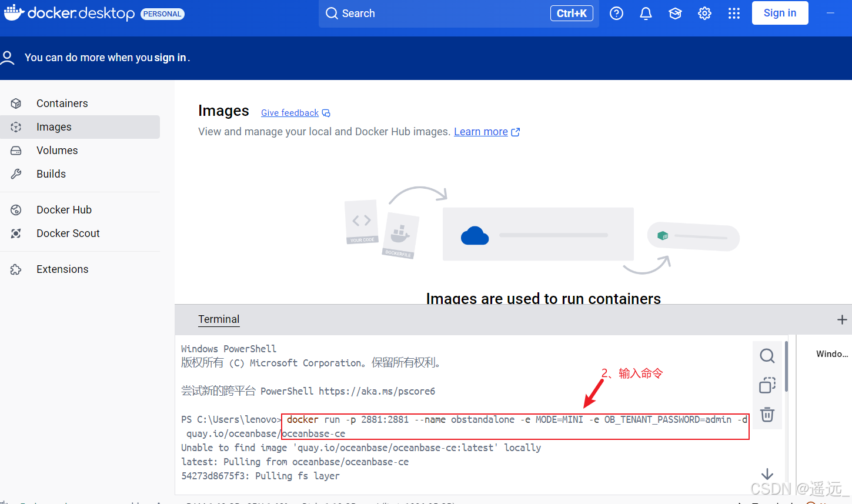Click the 'Unable to find image' terminal line
852x504 pixels.
[x=361, y=448]
